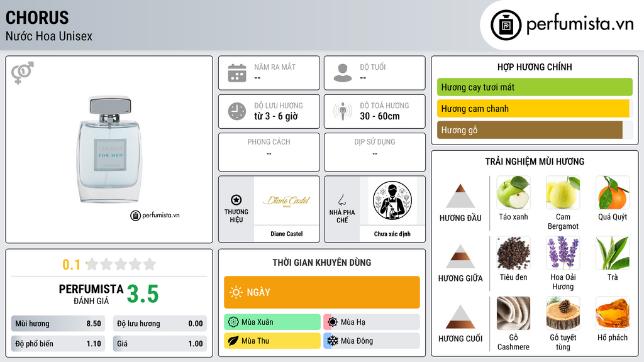Click the từ 3 - 6 giờ value
644x362 pixels.
(x=275, y=116)
